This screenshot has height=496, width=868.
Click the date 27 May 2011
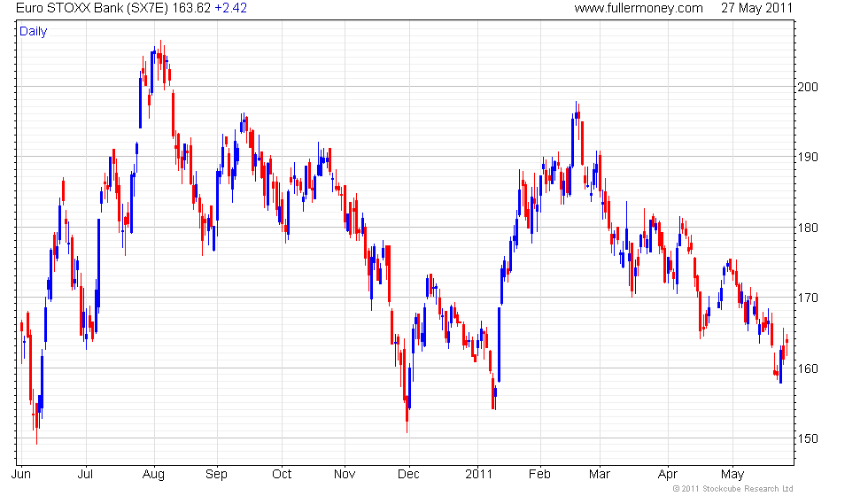tap(756, 8)
